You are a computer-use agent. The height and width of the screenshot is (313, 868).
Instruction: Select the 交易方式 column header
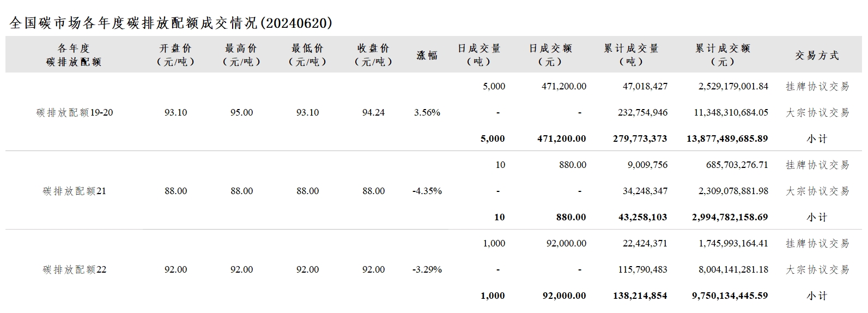click(817, 55)
